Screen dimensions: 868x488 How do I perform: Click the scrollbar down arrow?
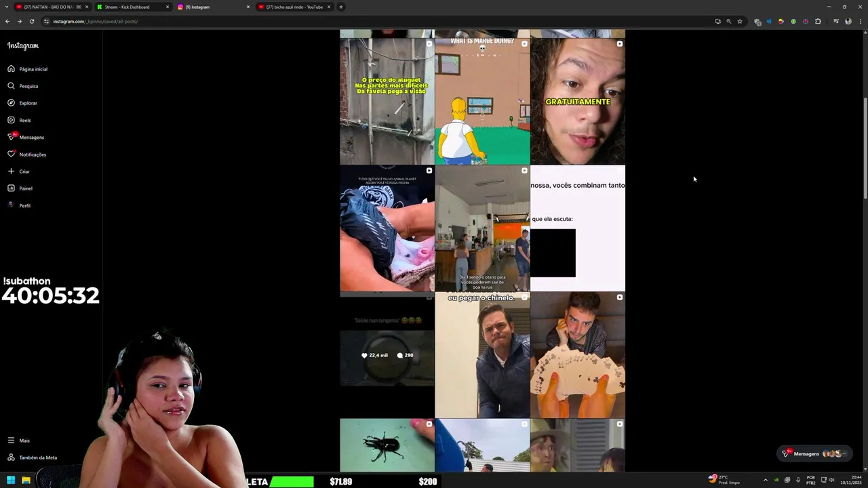865,468
